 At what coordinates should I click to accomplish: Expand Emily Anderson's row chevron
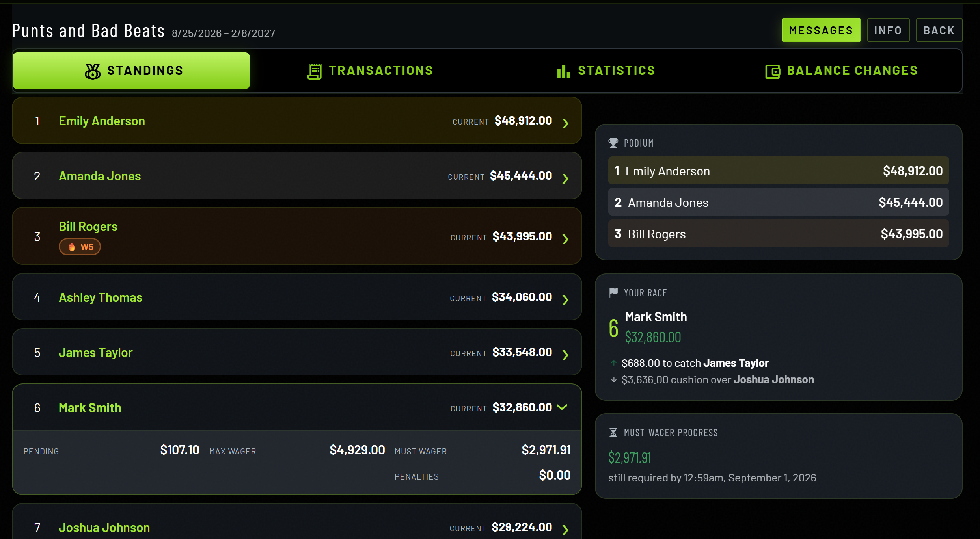point(565,123)
